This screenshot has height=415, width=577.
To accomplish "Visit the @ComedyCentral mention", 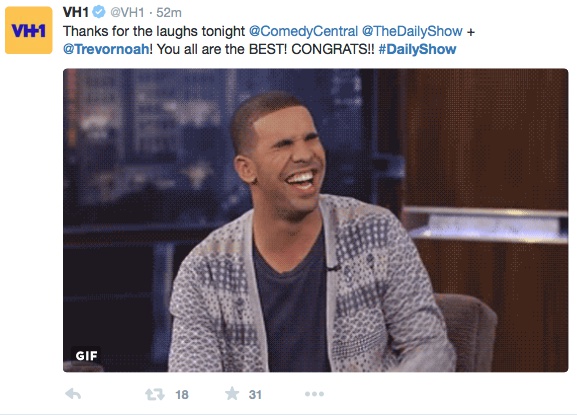I will point(303,31).
